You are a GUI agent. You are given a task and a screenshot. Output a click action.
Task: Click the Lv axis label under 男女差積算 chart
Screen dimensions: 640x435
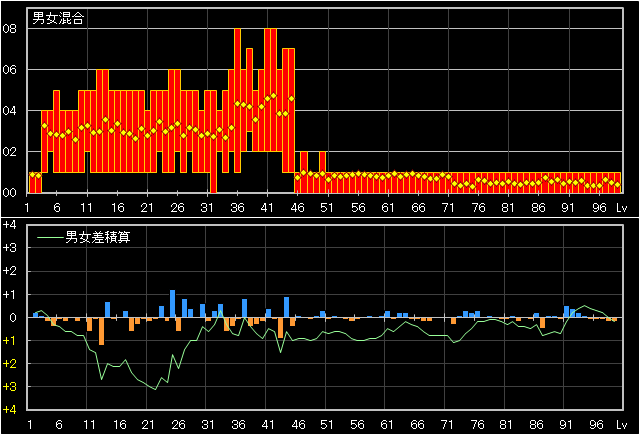[x=621, y=425]
